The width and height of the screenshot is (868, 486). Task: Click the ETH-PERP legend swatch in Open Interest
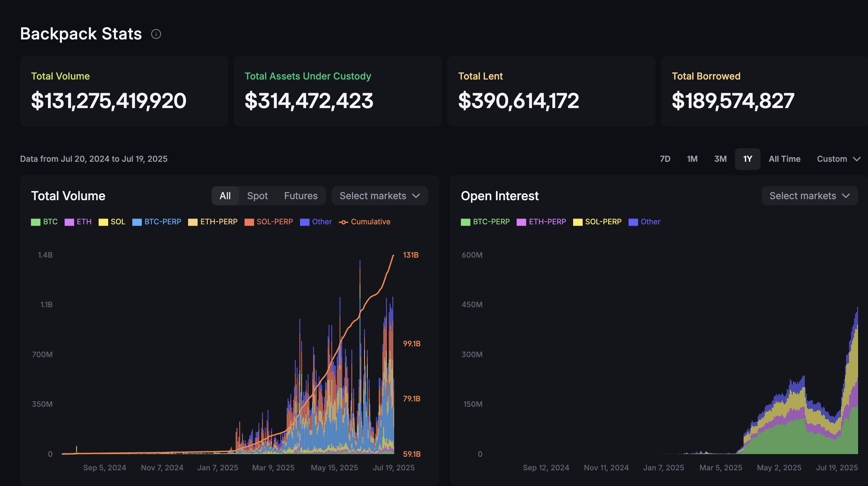click(x=521, y=222)
